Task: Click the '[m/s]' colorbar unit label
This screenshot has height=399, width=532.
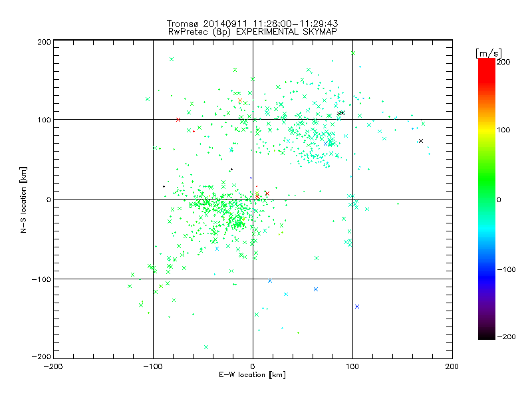Action: 489,53
